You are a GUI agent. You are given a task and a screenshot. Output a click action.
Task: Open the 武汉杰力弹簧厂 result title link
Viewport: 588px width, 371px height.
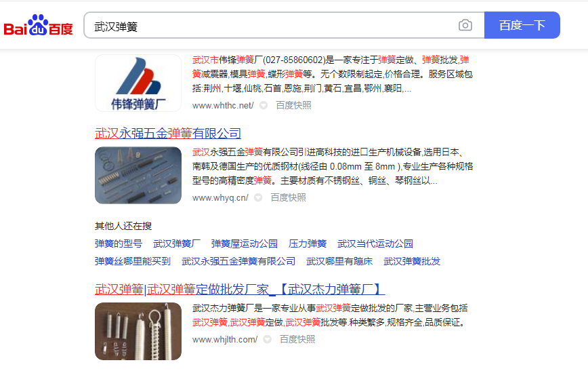(240, 289)
